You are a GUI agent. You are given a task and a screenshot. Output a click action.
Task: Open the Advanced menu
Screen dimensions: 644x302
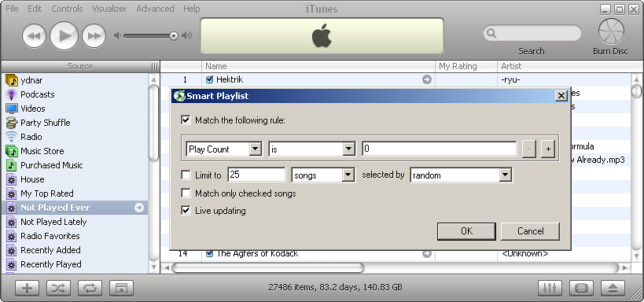[x=155, y=9]
